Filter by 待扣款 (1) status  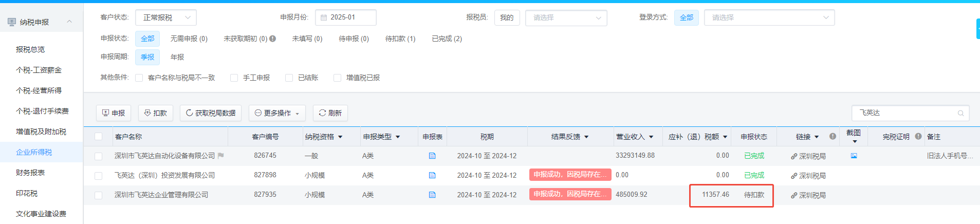pos(400,39)
